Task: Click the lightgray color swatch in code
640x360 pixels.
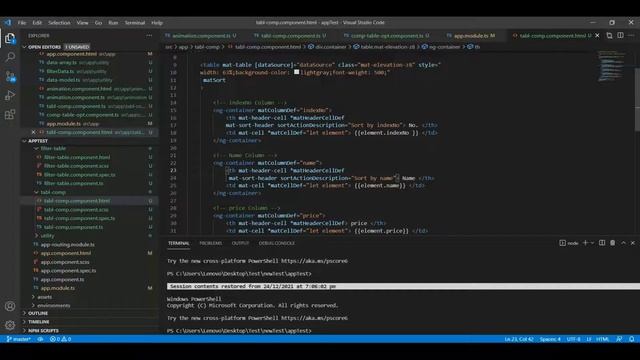Action: (297, 72)
